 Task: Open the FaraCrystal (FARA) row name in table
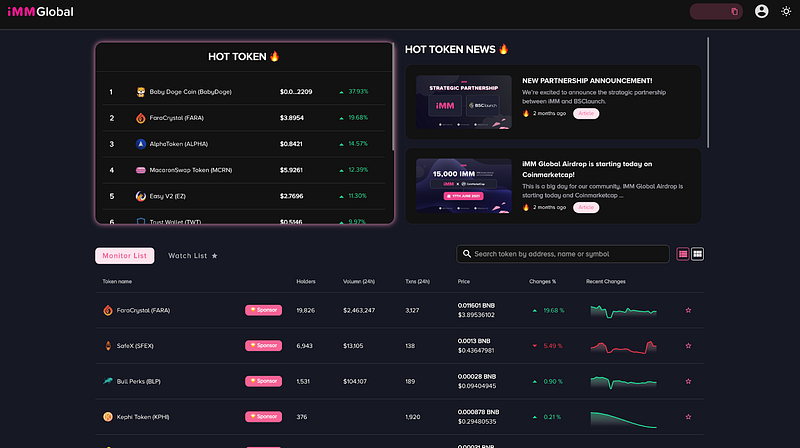[x=143, y=310]
